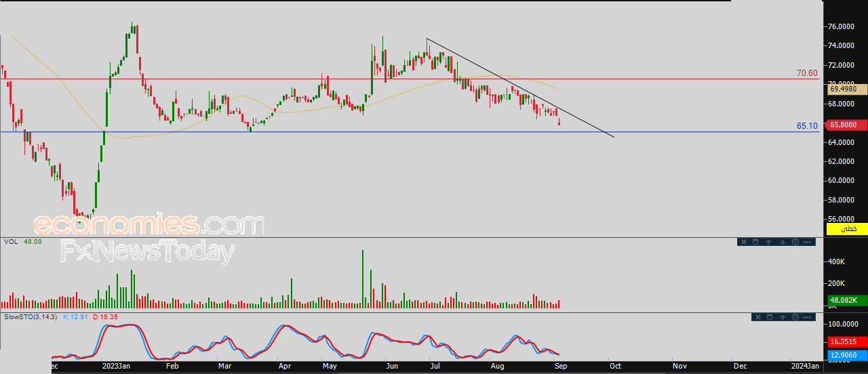Maximize the SlowSTO indicator panel
The image size is (868, 374).
click(x=770, y=317)
